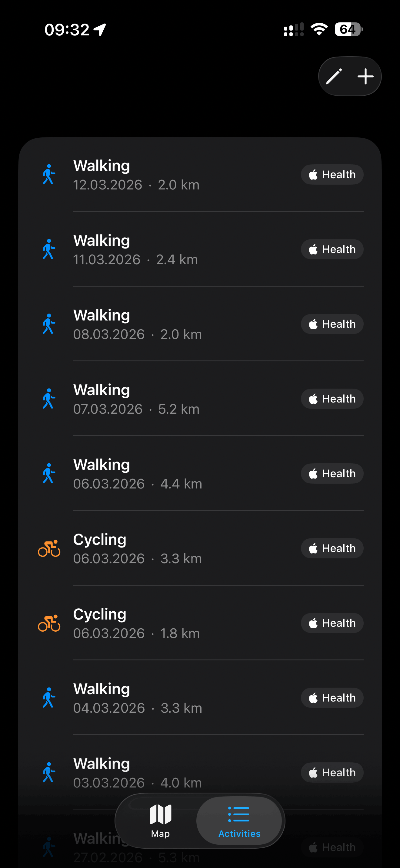
Task: Tap walking icon for 07.03.2026 entry
Action: tap(49, 399)
